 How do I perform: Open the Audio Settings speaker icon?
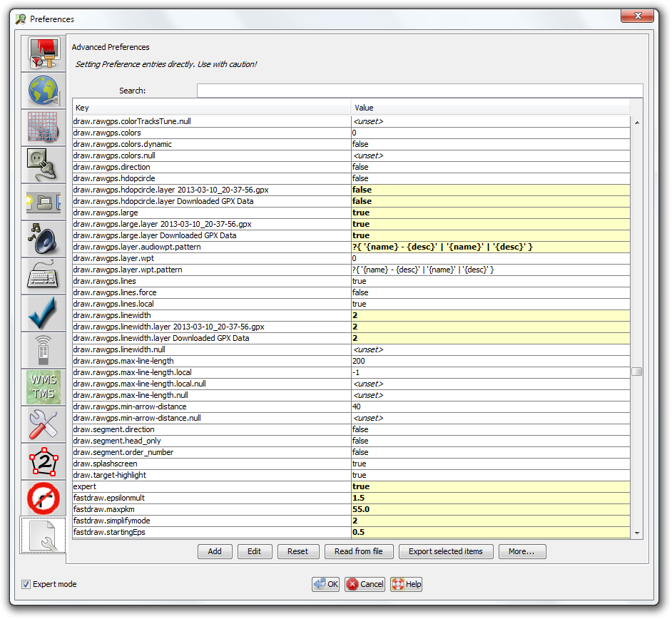43,239
